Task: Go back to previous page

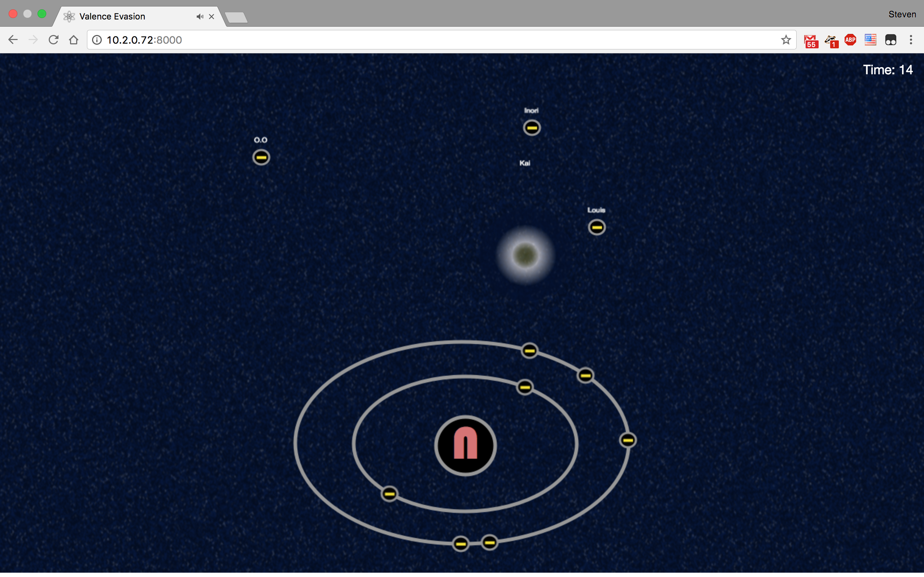Action: pos(13,40)
